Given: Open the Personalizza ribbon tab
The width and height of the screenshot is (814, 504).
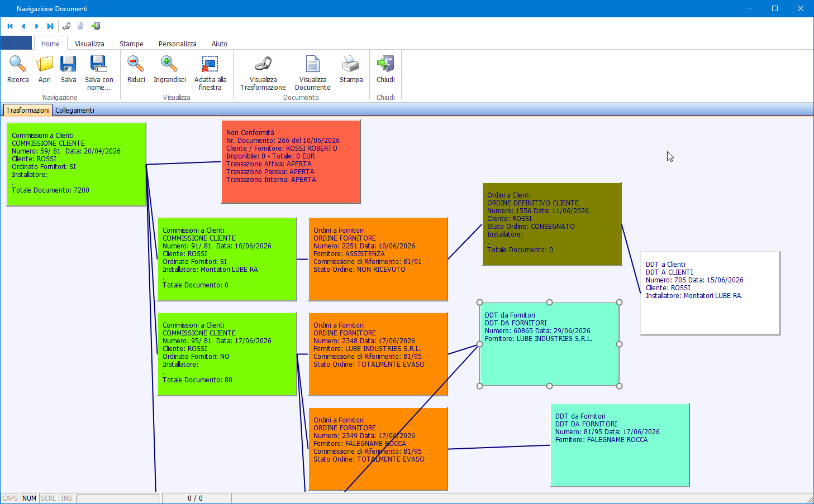Looking at the screenshot, I should click(x=177, y=44).
